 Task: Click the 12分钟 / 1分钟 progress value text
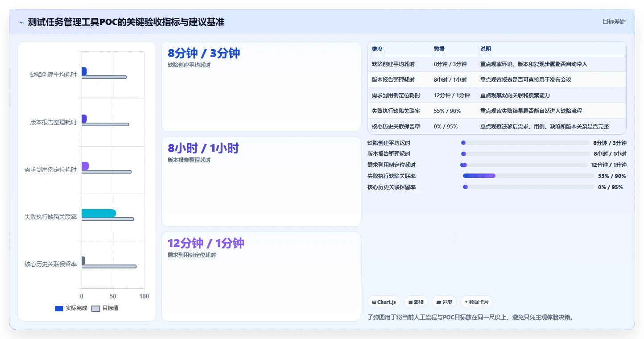point(609,165)
